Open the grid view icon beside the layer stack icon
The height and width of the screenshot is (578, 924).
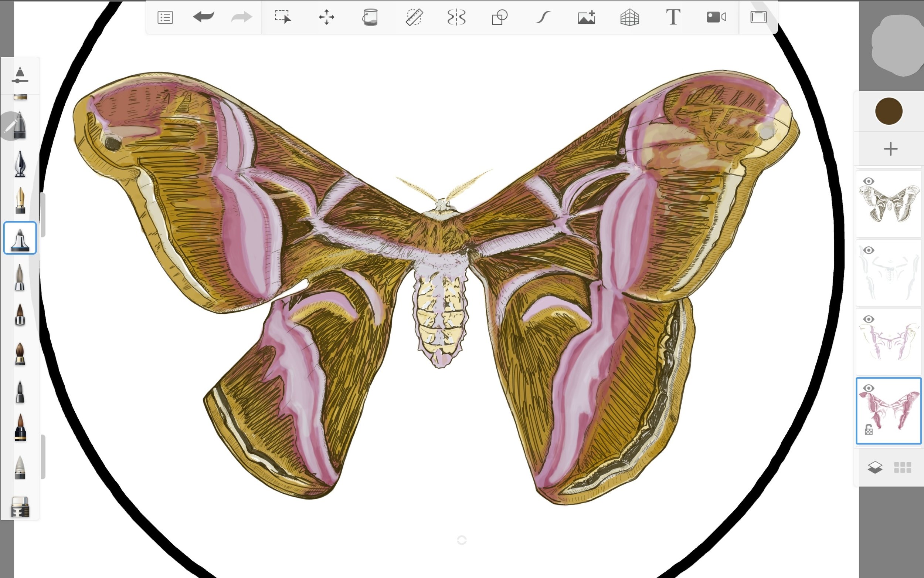point(903,467)
